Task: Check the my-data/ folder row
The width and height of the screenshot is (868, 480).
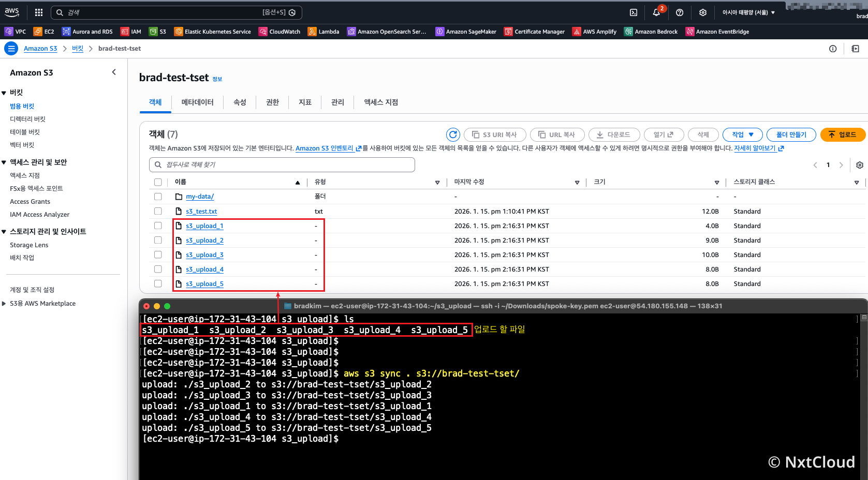Action: click(x=158, y=197)
